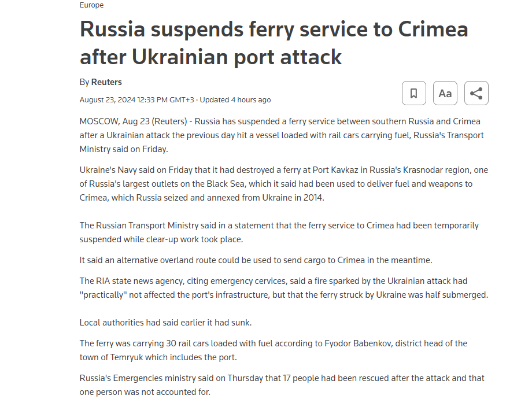This screenshot has height=403, width=532.
Task: Open the Europe section link
Action: (91, 5)
